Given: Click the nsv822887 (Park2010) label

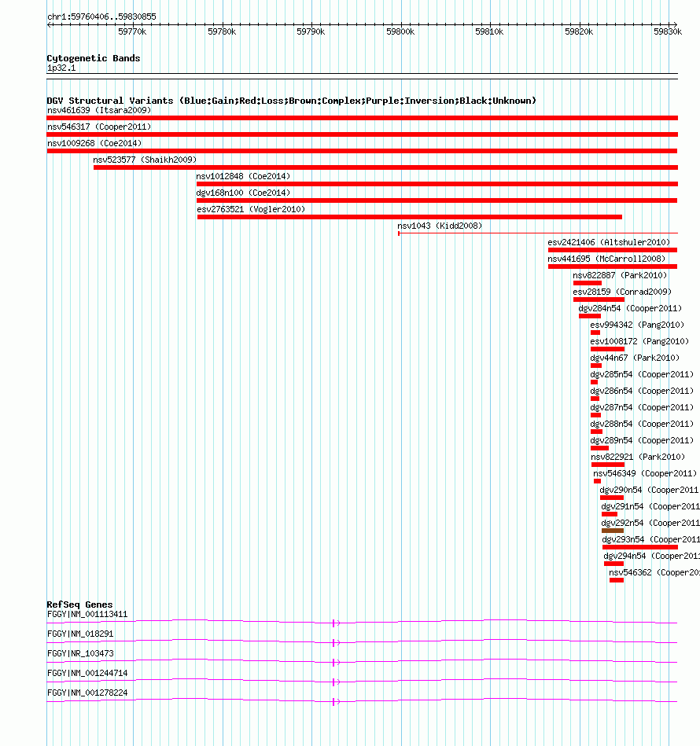Looking at the screenshot, I should pos(620,275).
